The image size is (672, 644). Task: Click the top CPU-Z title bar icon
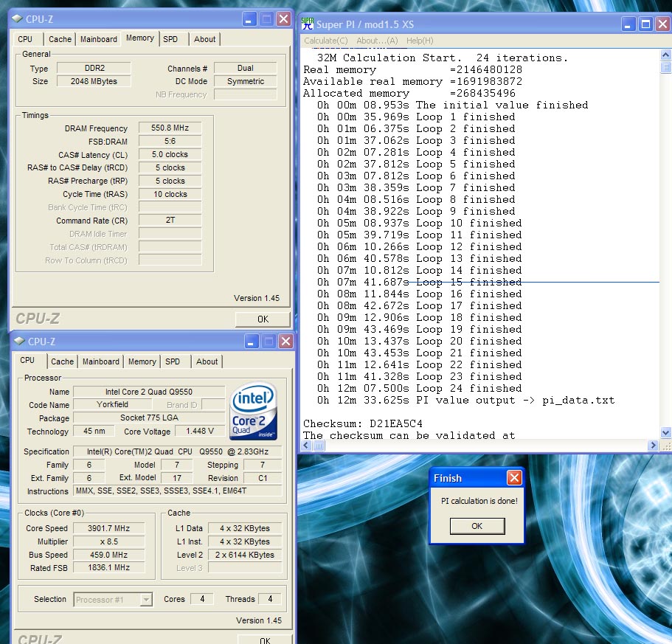[17, 19]
